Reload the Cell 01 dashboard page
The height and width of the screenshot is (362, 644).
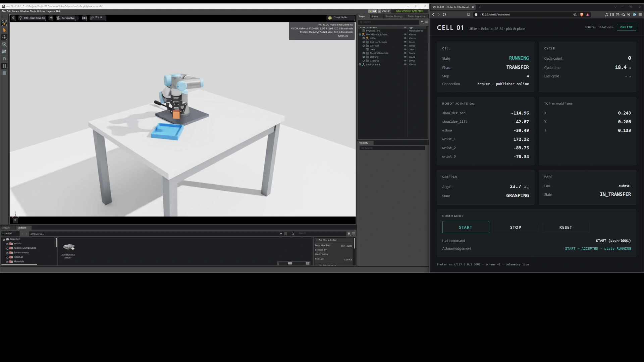click(x=444, y=15)
